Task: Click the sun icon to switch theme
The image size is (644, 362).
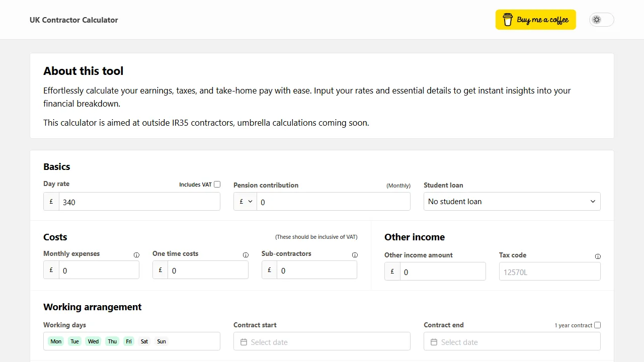Action: pos(597,20)
